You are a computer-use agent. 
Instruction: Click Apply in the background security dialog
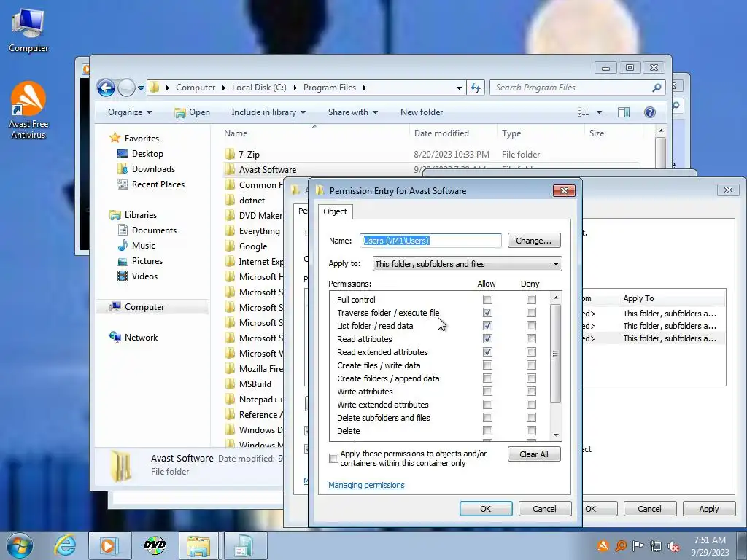708,508
